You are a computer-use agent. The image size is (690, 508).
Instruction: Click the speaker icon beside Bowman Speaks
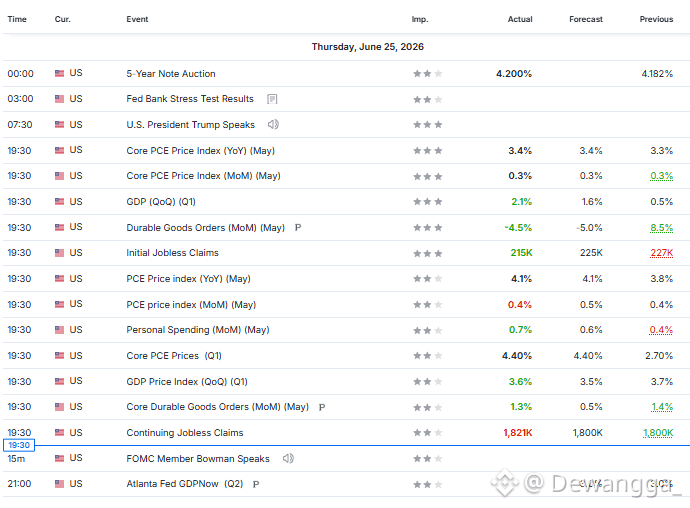coord(288,459)
